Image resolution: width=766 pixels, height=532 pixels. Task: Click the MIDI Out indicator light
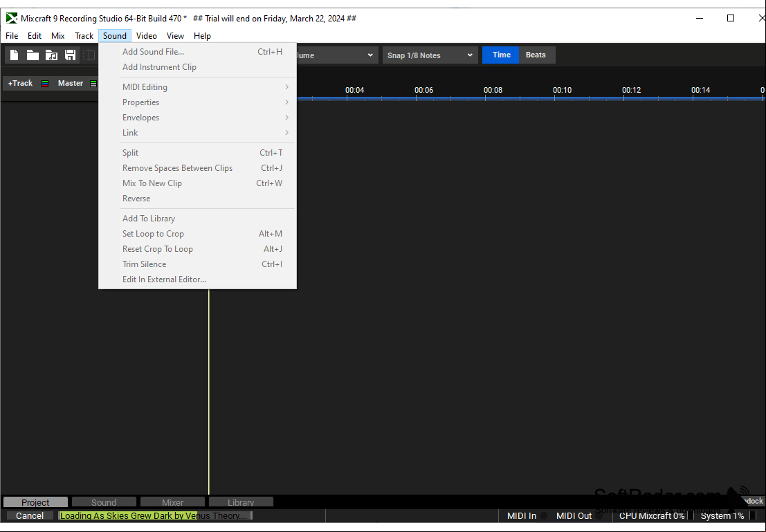click(599, 516)
